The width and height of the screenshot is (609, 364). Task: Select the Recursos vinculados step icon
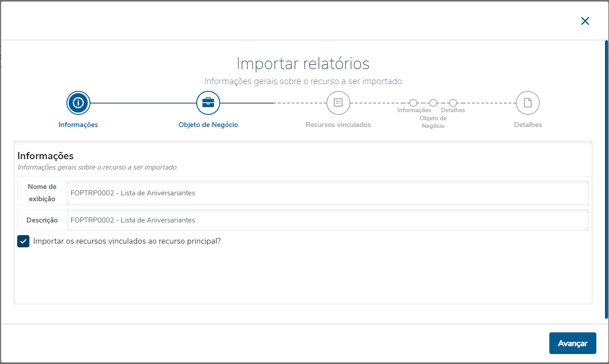click(338, 103)
